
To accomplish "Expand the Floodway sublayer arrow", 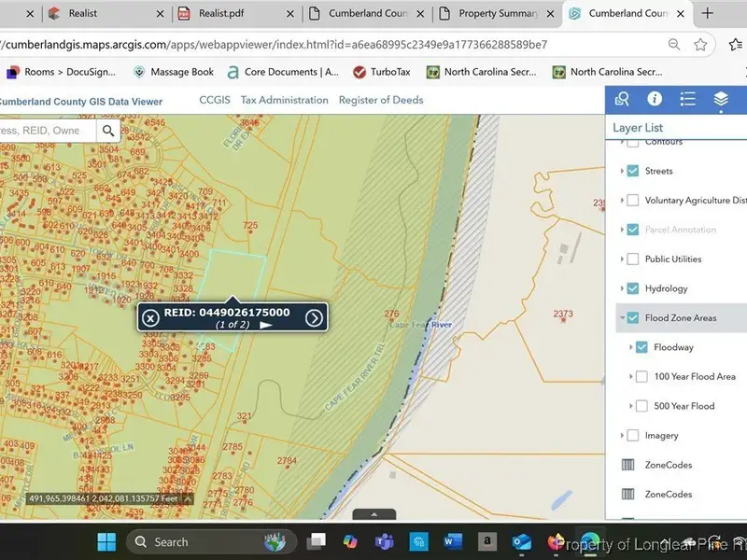I will point(630,347).
